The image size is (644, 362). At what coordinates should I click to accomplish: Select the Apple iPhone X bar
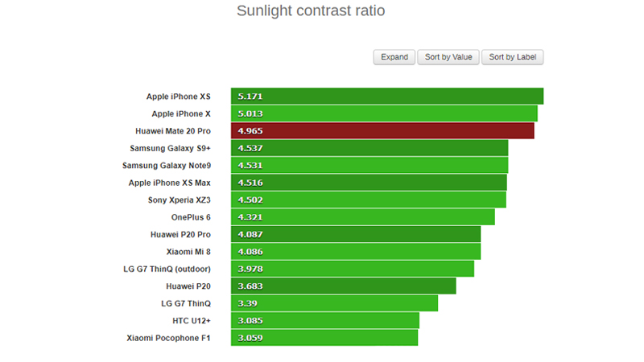(x=384, y=113)
